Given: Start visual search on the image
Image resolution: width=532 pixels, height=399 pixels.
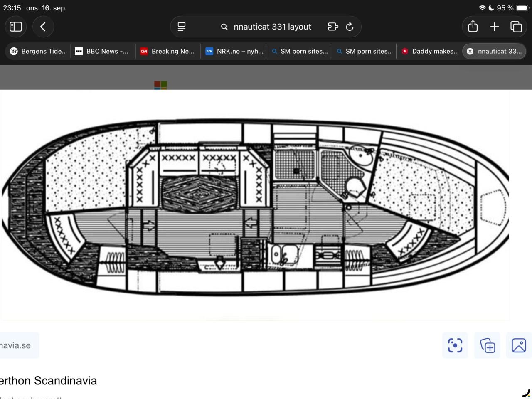Looking at the screenshot, I should click(455, 345).
